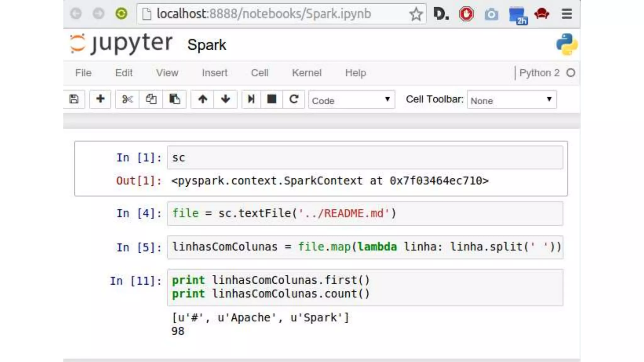Cut selected cell with scissors icon
This screenshot has width=644, height=362.
[x=127, y=99]
